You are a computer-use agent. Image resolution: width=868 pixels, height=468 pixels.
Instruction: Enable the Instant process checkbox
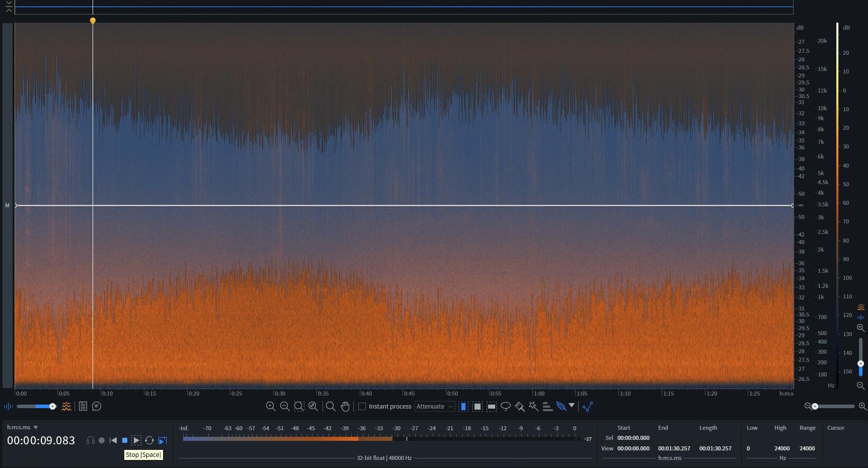tap(362, 406)
